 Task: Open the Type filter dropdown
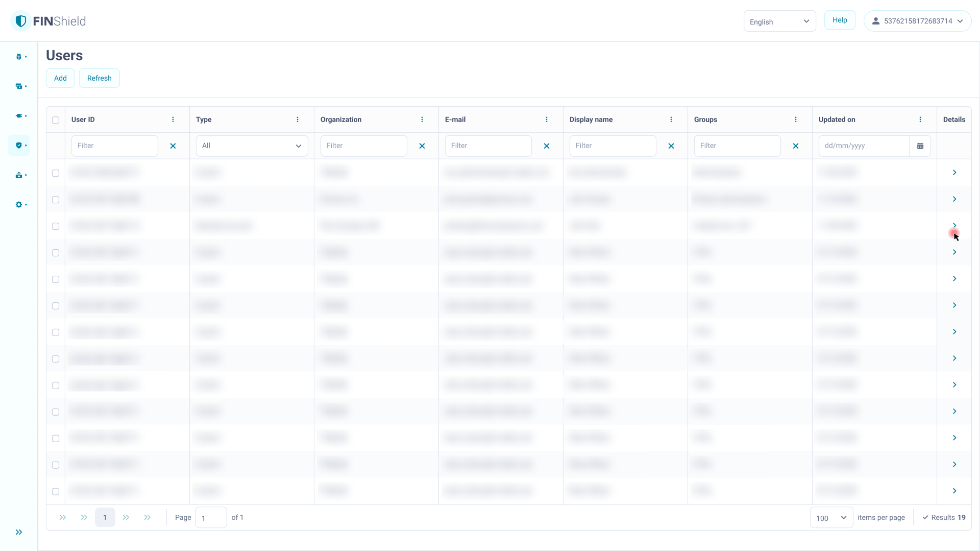252,146
